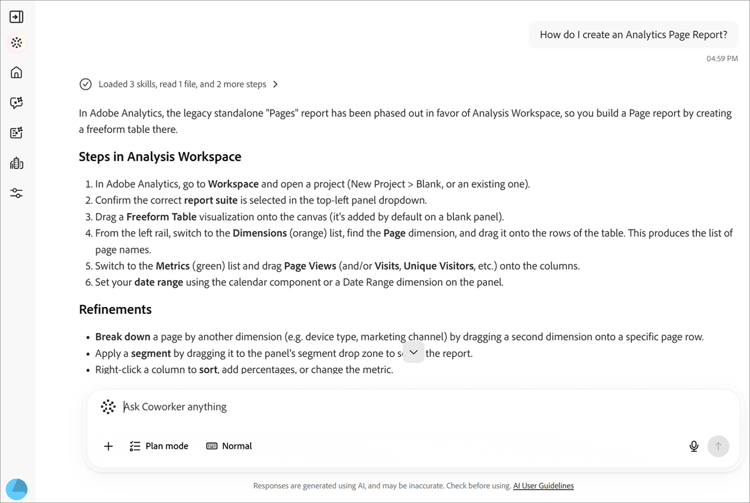Select the user question message bubble

click(x=633, y=34)
